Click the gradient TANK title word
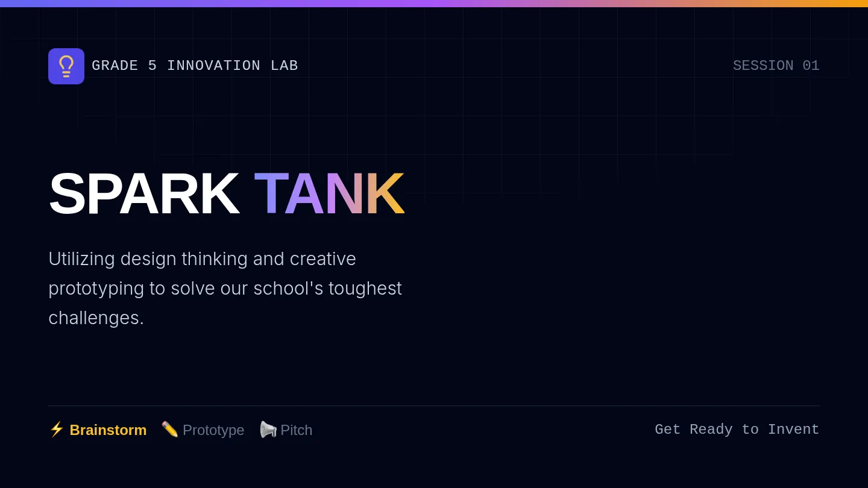868x488 pixels. tap(329, 193)
